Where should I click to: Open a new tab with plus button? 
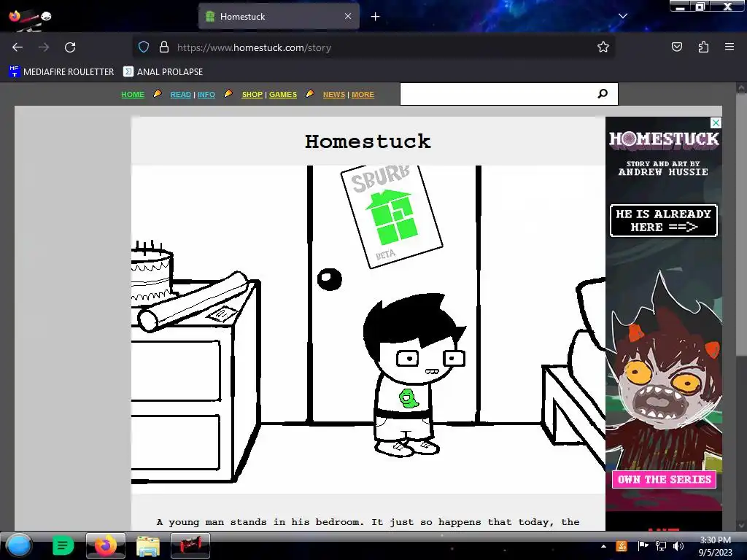(x=376, y=17)
